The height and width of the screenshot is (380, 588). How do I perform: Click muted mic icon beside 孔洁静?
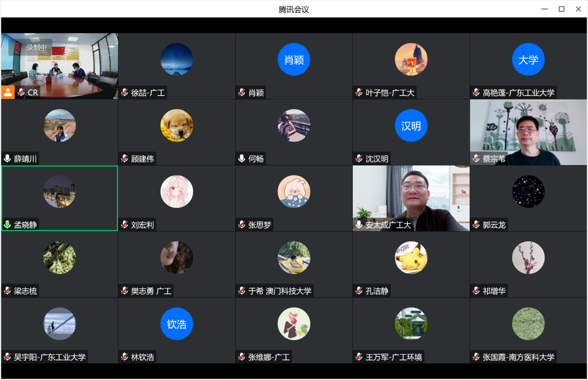(359, 291)
